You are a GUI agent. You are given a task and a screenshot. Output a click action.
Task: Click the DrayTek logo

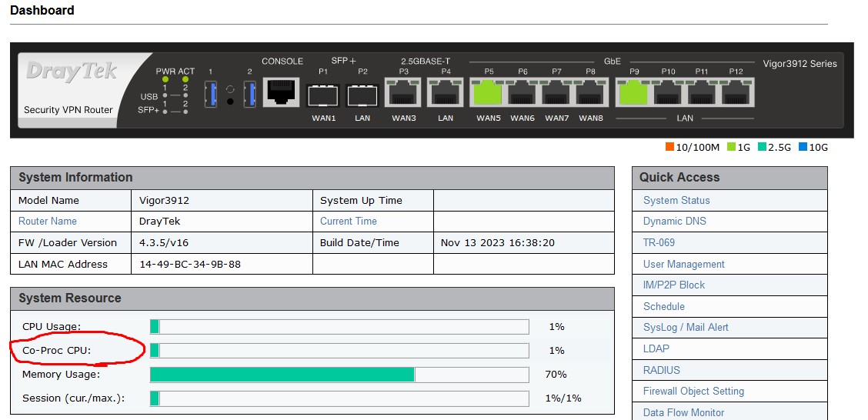tap(71, 72)
